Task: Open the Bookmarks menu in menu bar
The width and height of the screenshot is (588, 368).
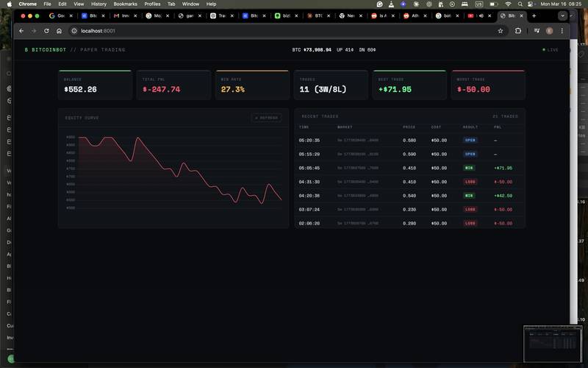Action: [125, 4]
